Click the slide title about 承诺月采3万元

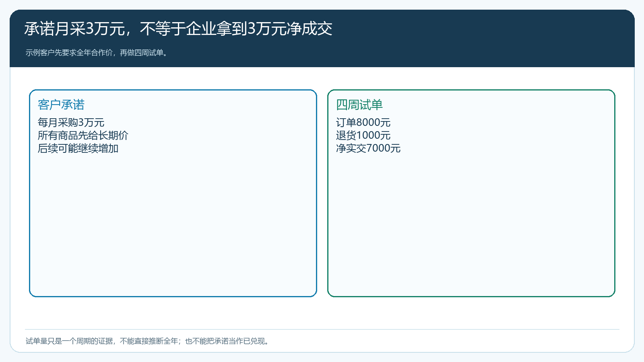click(x=178, y=29)
